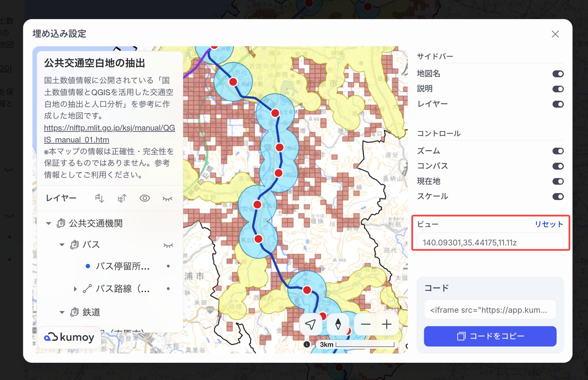
Task: Click the kumoy logo
Action: 69,337
